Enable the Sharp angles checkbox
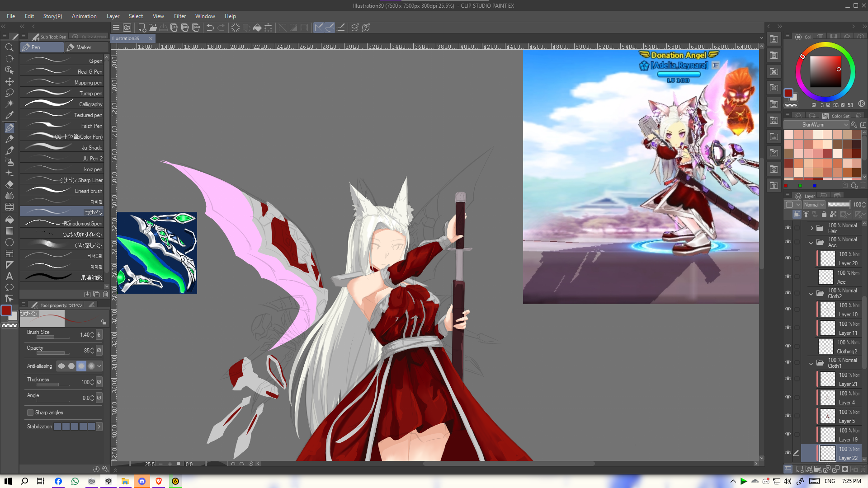868x488 pixels. click(x=30, y=413)
